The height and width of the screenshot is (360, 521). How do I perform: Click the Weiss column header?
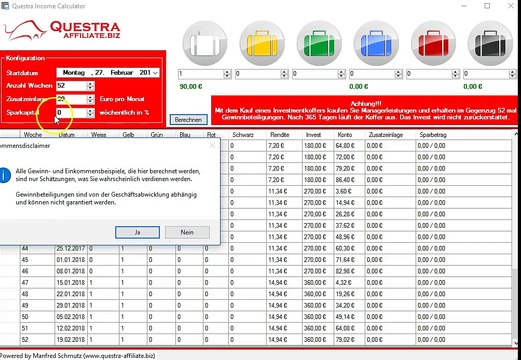[x=99, y=135]
